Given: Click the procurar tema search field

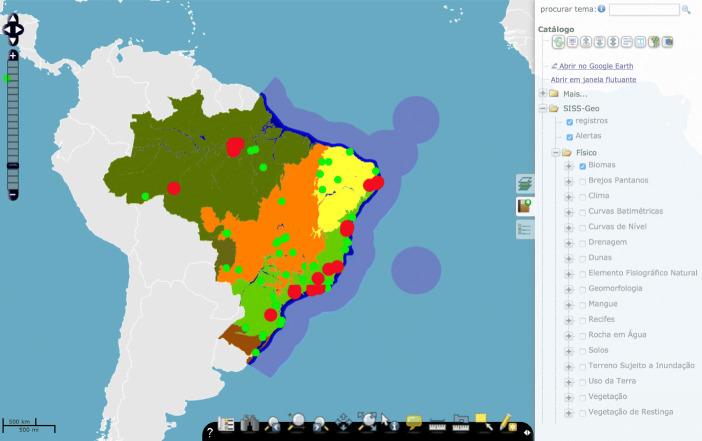Looking at the screenshot, I should (644, 9).
